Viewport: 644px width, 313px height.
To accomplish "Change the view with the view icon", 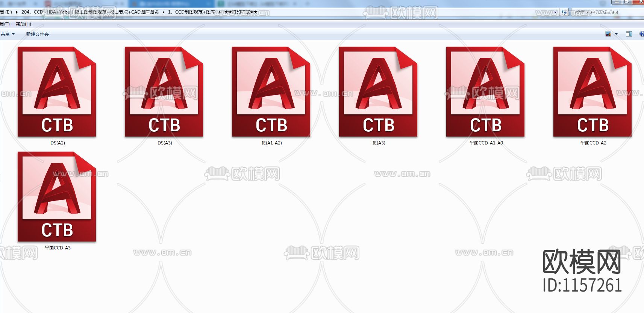I will (x=608, y=34).
